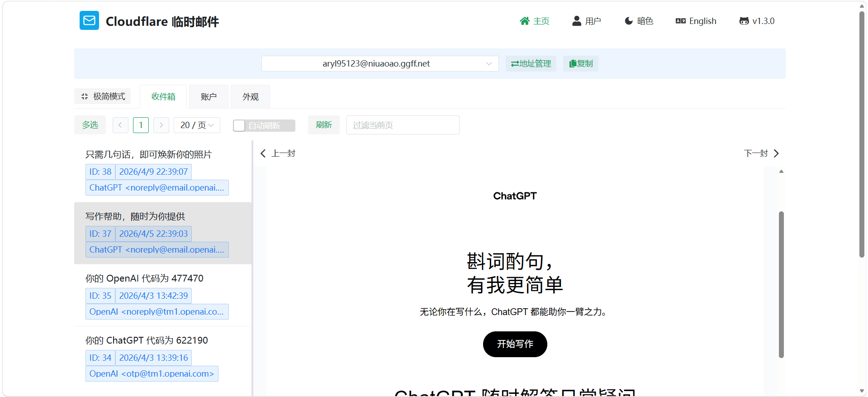The height and width of the screenshot is (397, 868).
Task: Click the 2026/4/9 22:39:07 date tag
Action: pos(153,172)
